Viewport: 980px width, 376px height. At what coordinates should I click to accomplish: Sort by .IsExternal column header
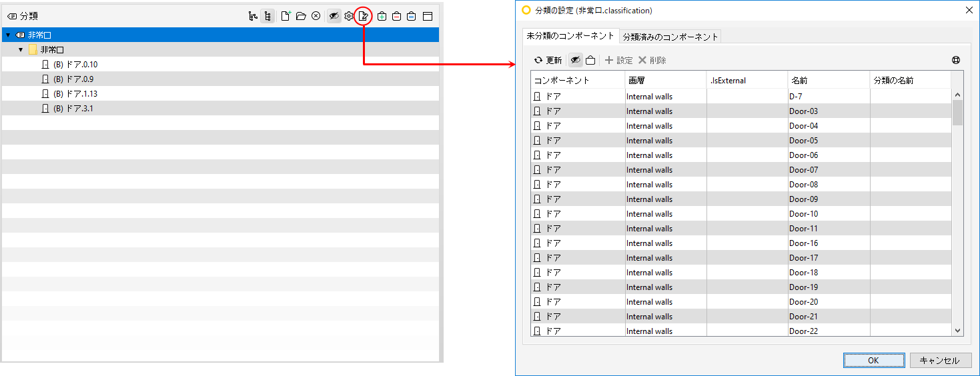(x=747, y=80)
